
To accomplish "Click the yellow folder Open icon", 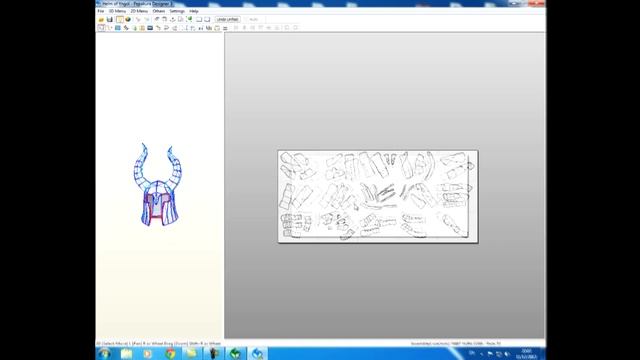I will pyautogui.click(x=101, y=19).
